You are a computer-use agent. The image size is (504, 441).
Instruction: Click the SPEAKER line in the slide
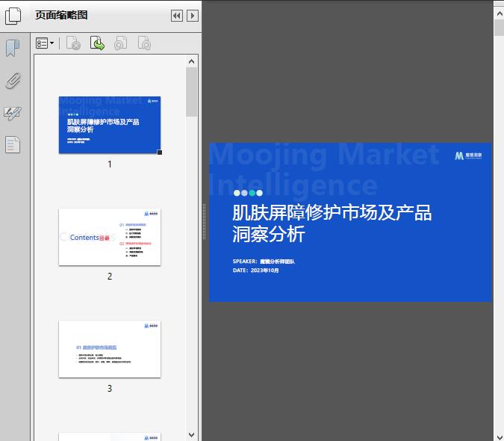(264, 261)
